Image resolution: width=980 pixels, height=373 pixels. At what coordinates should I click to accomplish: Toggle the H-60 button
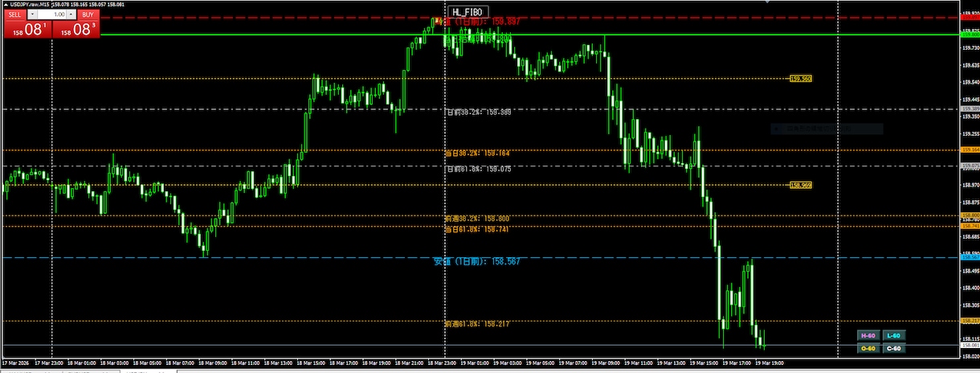tap(868, 335)
